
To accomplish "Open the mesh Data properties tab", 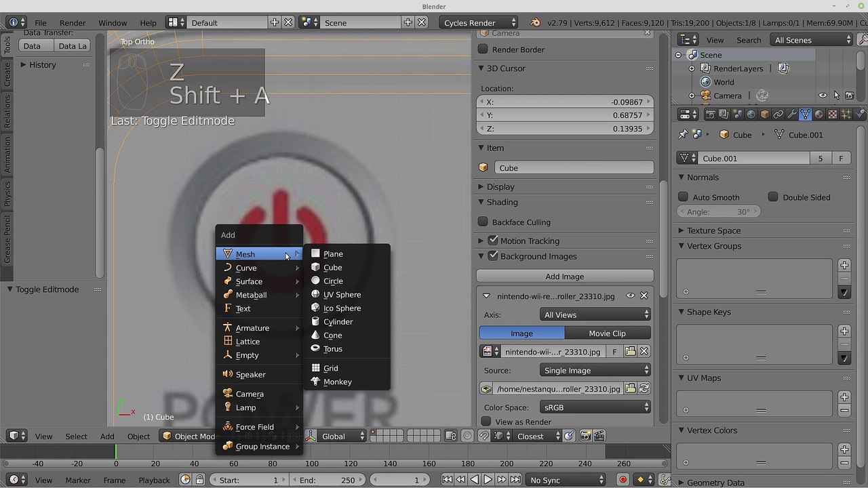I will 805,115.
